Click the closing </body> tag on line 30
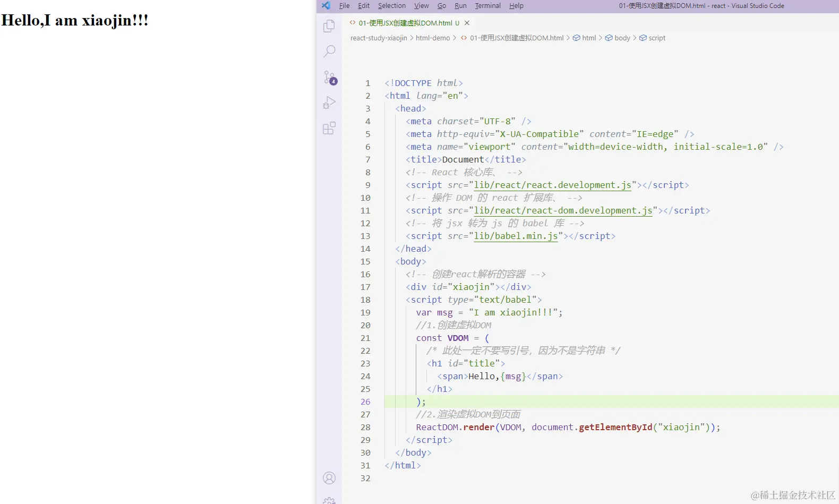Screen dimensions: 839x504 point(413,452)
